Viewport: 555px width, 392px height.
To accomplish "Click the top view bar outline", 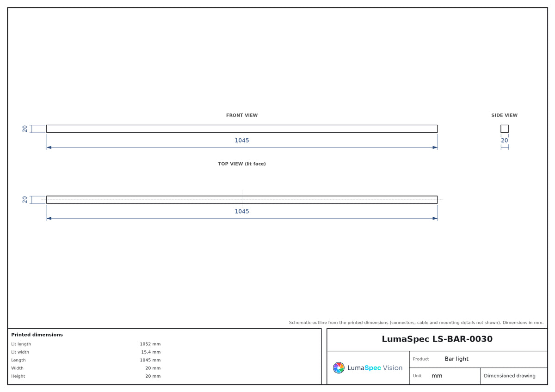I will [x=242, y=200].
